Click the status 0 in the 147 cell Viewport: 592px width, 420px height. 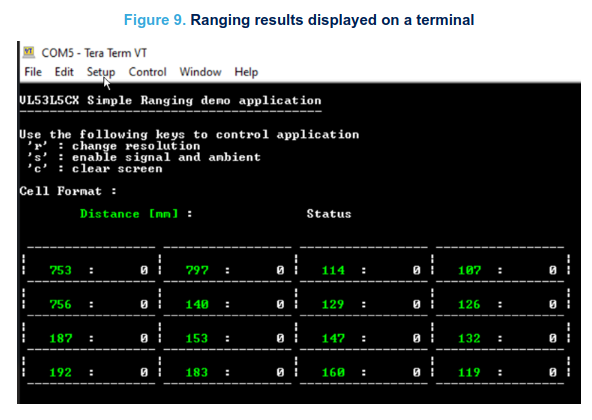pos(416,338)
